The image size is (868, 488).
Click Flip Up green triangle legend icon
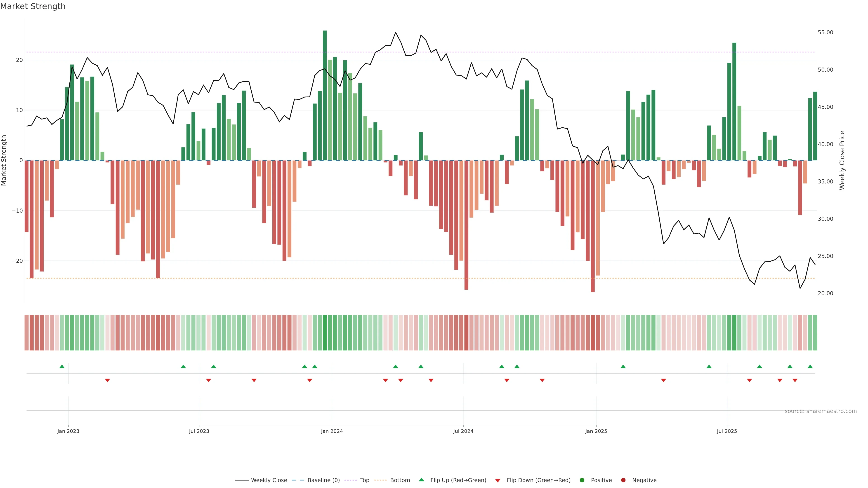[421, 480]
